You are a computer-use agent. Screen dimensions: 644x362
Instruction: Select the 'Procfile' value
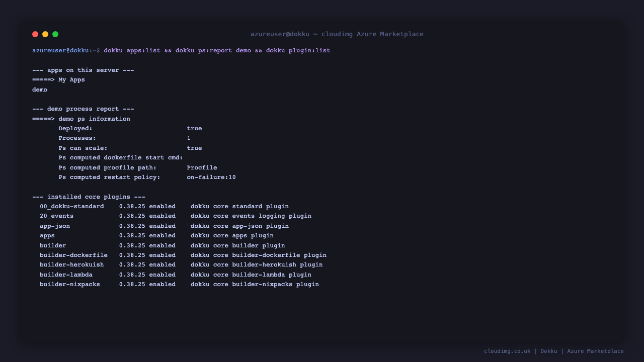point(202,167)
